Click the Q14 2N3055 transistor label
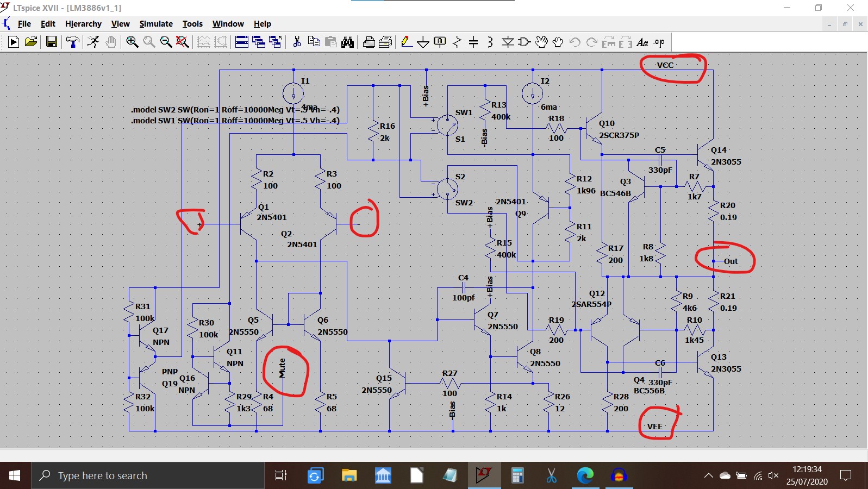Image resolution: width=868 pixels, height=489 pixels. [x=726, y=156]
